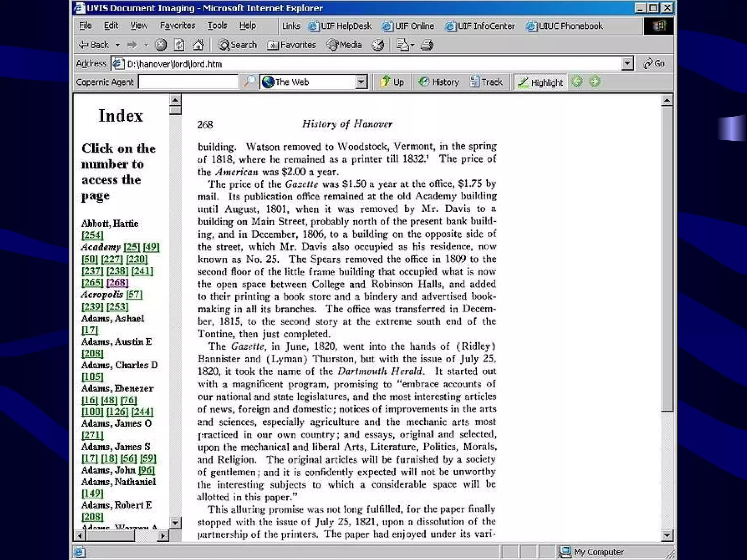The width and height of the screenshot is (747, 560).
Task: Click the Refresh page icon
Action: 179,45
